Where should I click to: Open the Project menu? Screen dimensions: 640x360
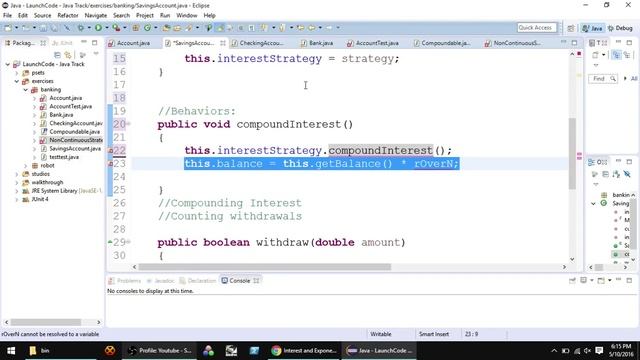tap(144, 16)
